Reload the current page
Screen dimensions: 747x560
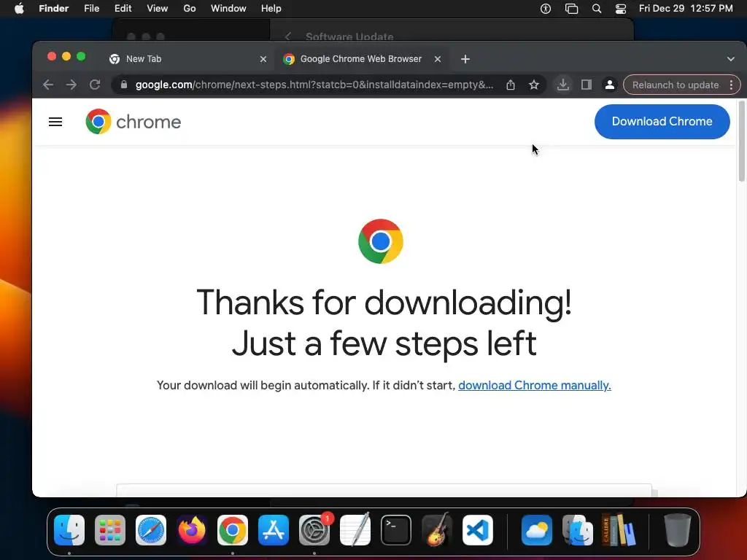[95, 85]
